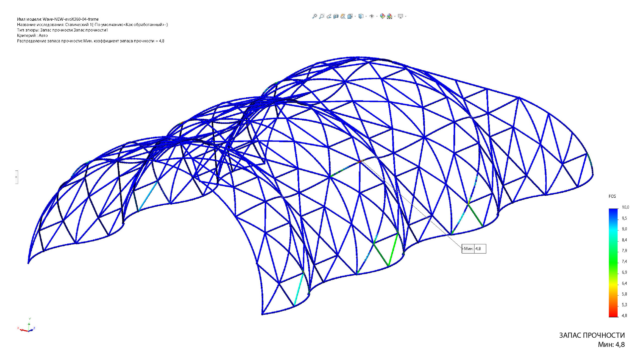
Task: Open the Hide/Show Items dropdown arrow
Action: pyautogui.click(x=377, y=16)
